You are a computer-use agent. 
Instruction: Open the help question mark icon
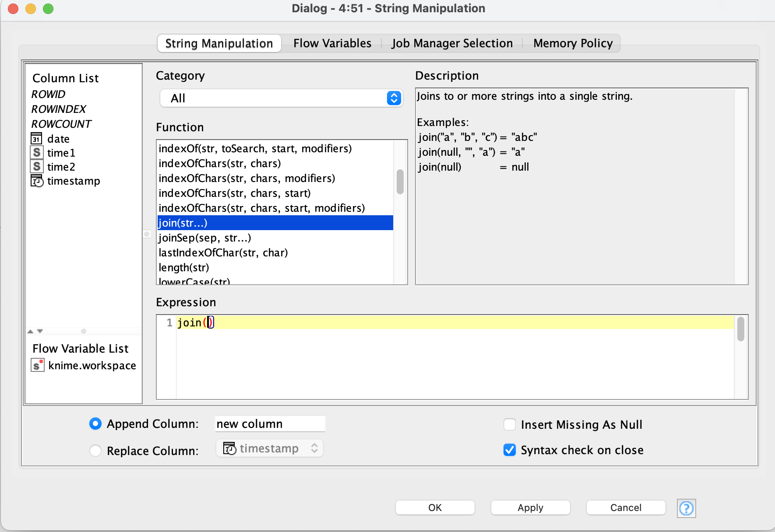coord(686,508)
